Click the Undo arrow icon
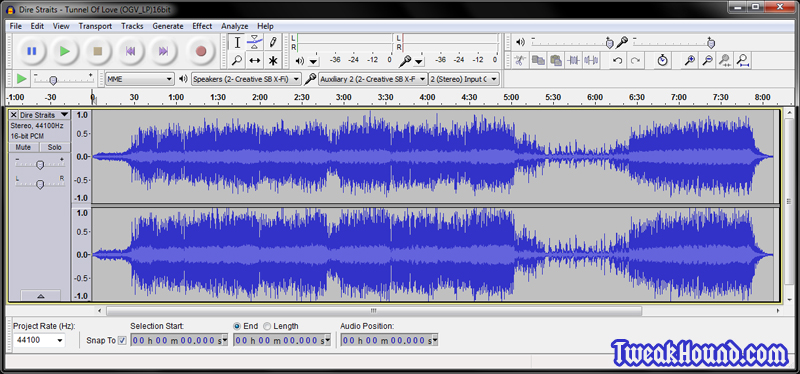Viewport: 800px width, 374px height. pos(617,60)
